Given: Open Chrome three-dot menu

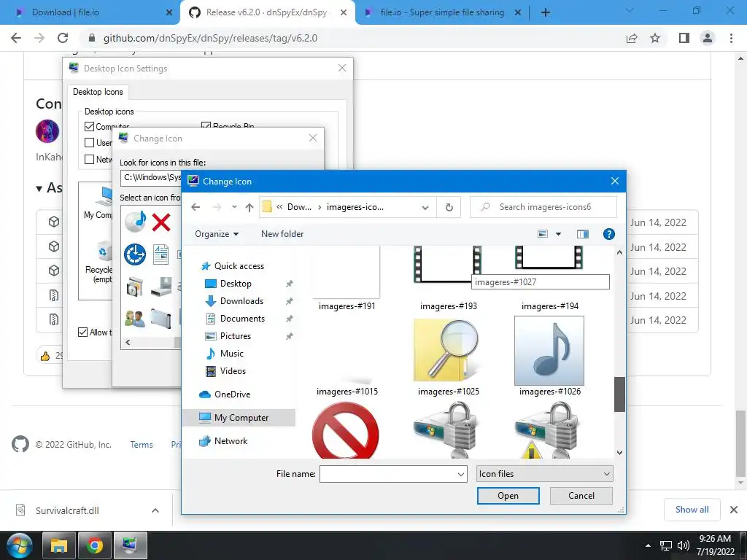Looking at the screenshot, I should point(731,38).
